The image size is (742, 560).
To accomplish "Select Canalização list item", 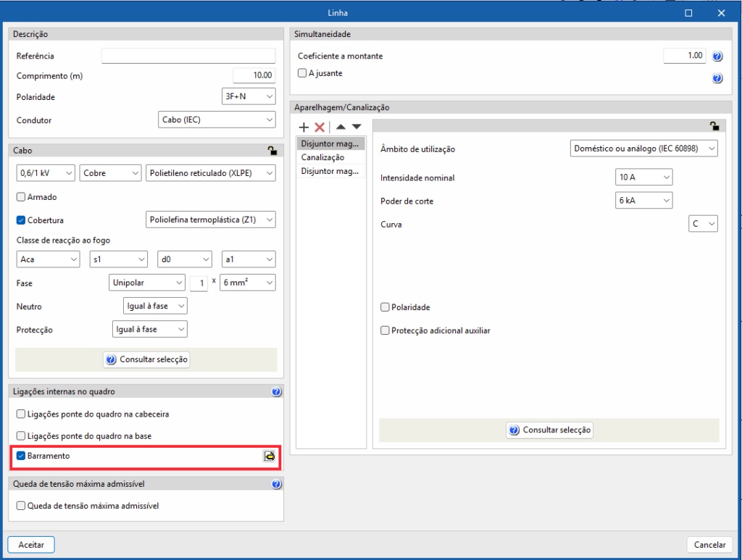I will coord(330,157).
